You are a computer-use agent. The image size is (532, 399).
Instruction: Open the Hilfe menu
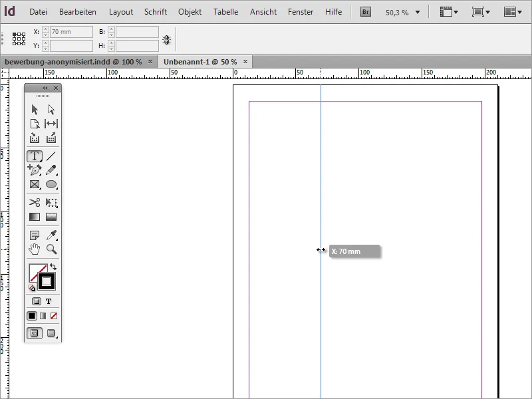[334, 12]
